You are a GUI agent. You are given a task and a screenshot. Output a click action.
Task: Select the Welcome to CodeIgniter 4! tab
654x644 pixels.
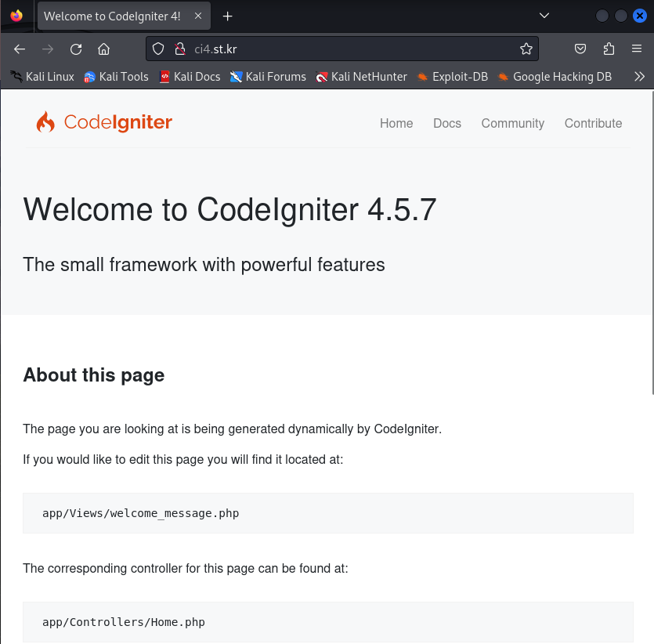(124, 16)
